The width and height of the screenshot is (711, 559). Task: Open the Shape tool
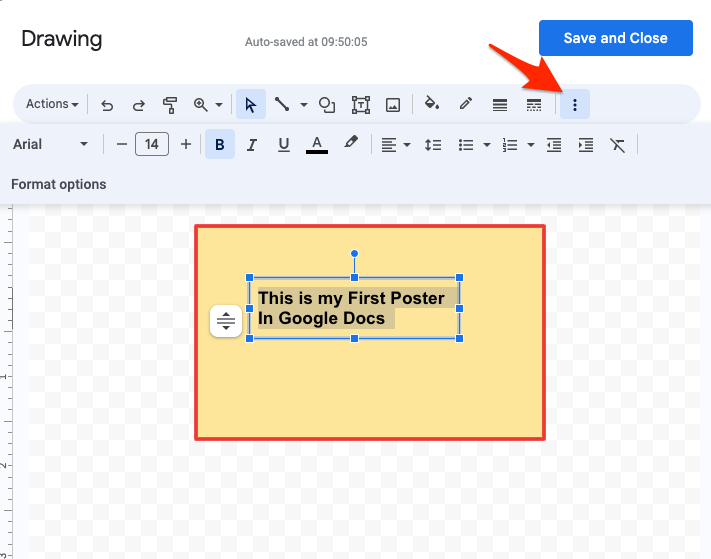click(326, 105)
